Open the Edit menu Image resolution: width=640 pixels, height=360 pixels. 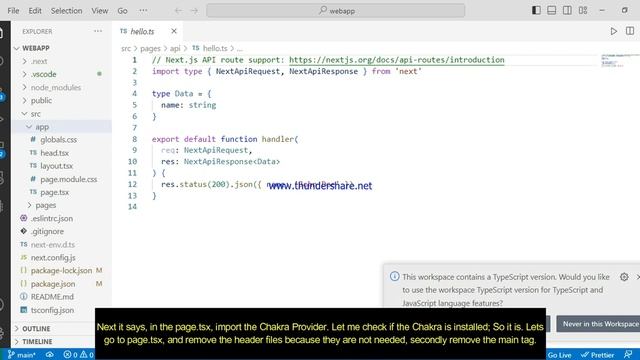(35, 11)
